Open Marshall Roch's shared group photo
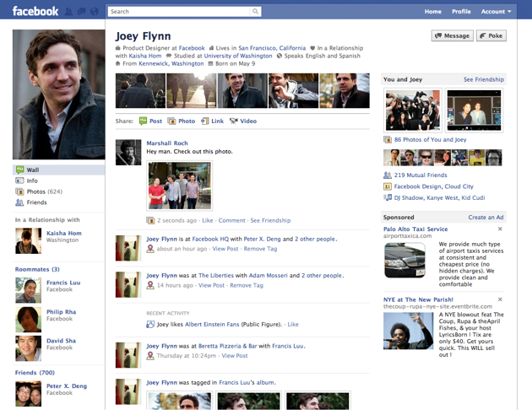The width and height of the screenshot is (532, 415). click(x=179, y=186)
